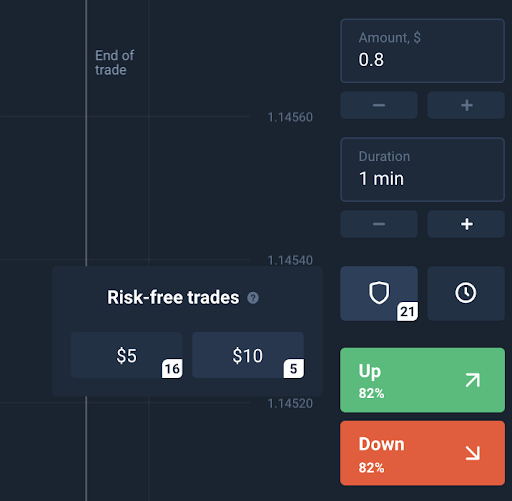Place an Up trade at 82%
This screenshot has height=501, width=512.
pyautogui.click(x=422, y=380)
